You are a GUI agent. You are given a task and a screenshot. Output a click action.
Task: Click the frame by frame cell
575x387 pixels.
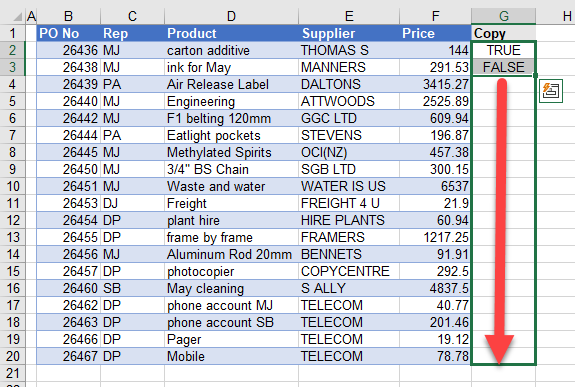[231, 237]
